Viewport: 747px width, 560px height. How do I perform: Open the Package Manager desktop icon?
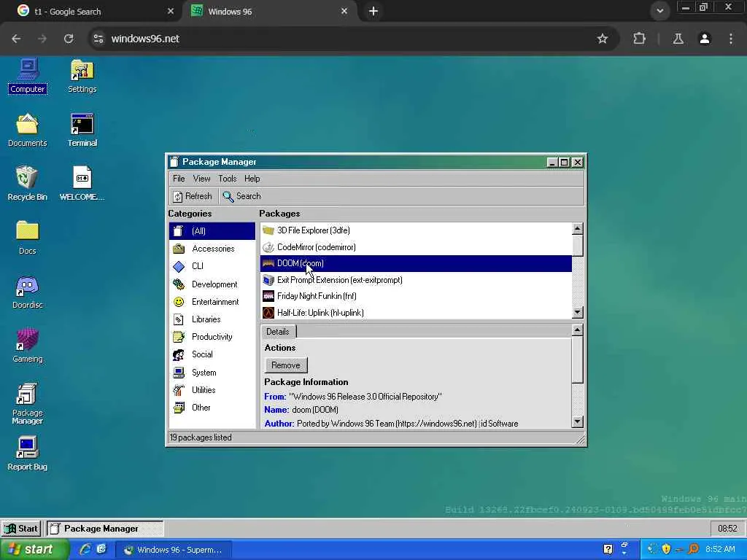27,403
